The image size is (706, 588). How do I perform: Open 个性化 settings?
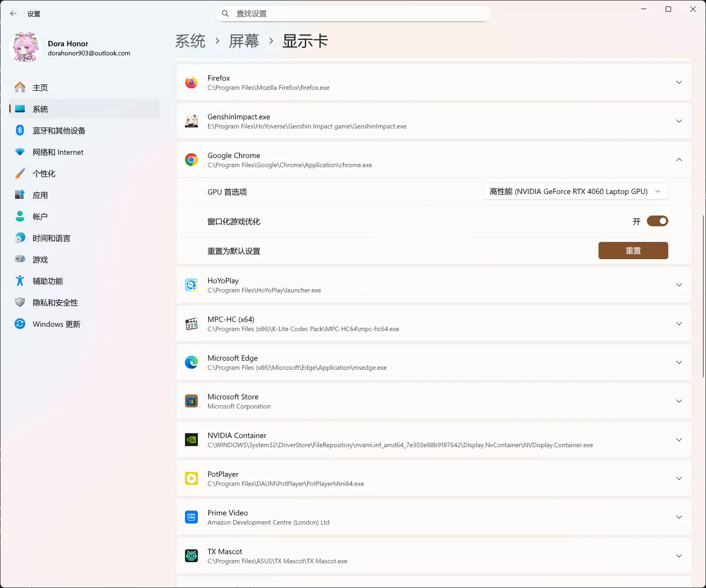point(84,173)
